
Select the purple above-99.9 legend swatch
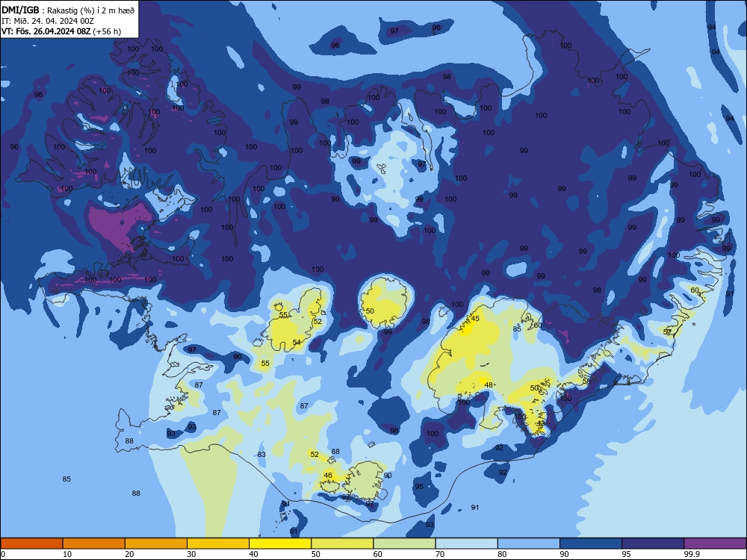pos(715,544)
